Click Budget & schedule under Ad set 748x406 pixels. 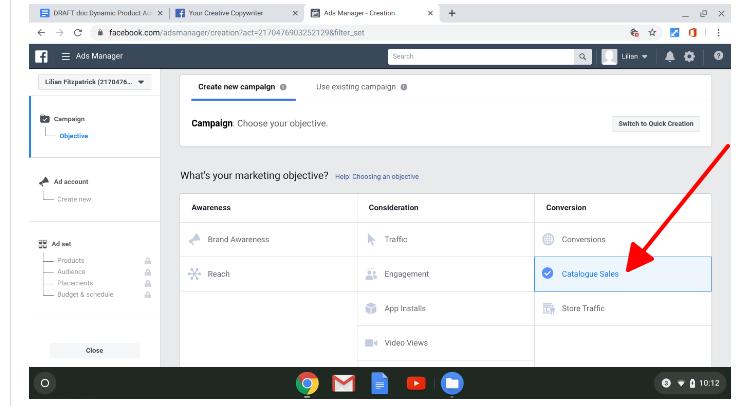85,294
